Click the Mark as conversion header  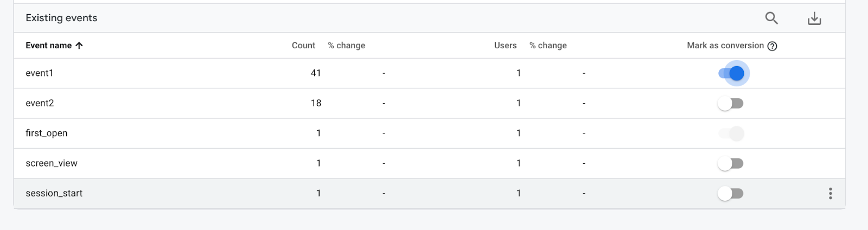pos(725,46)
